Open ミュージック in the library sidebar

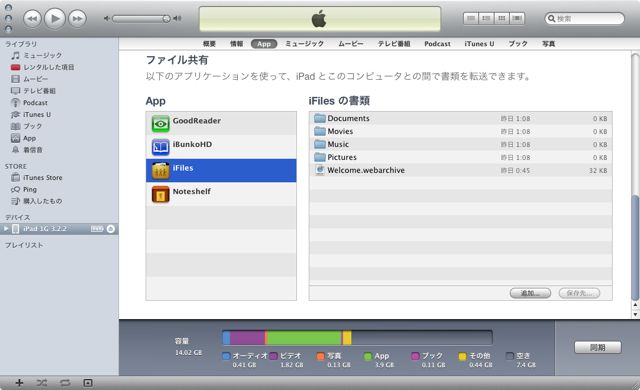point(37,55)
